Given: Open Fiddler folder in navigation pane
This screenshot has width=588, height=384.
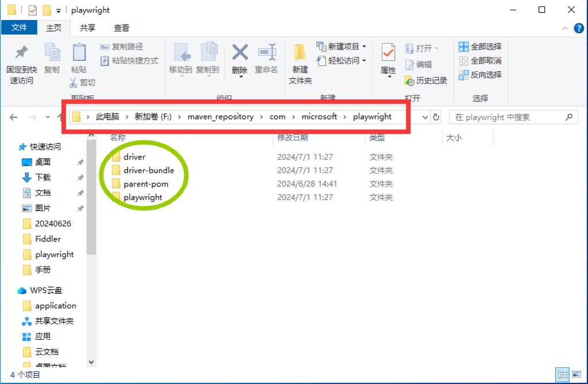Looking at the screenshot, I should (41, 239).
